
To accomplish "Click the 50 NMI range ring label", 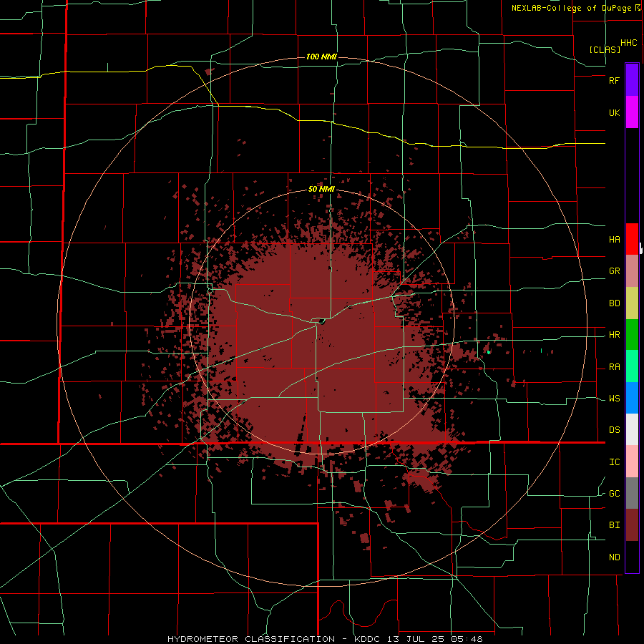I will coord(321,190).
